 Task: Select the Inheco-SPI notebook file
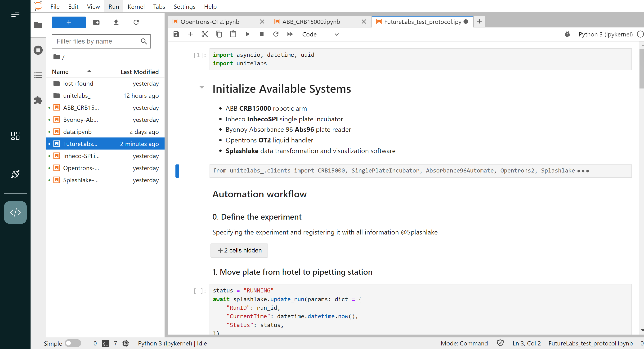[105, 156]
